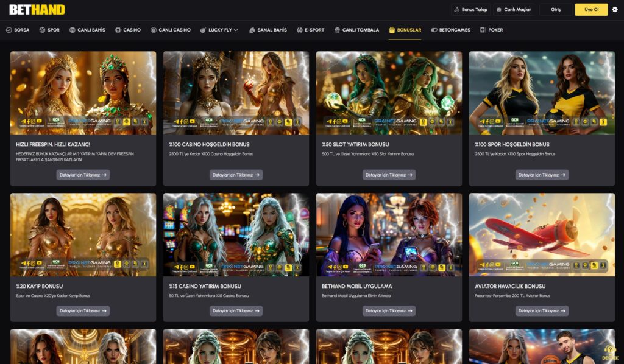Click the '%20 KAYIP BONUSU' title

click(40, 286)
